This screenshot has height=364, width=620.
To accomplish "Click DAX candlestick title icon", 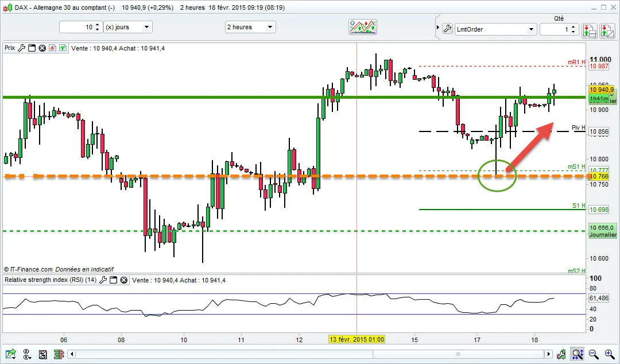I will coord(7,7).
